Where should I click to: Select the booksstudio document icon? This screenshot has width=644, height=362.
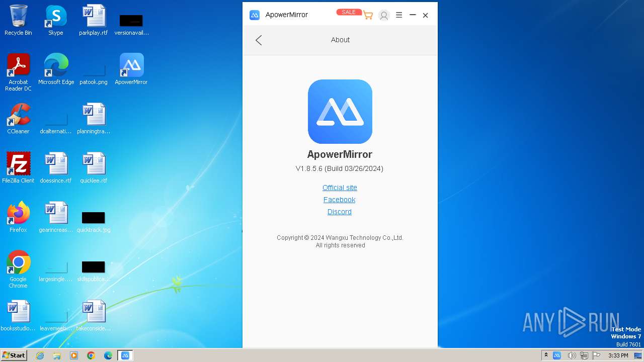pos(18,316)
